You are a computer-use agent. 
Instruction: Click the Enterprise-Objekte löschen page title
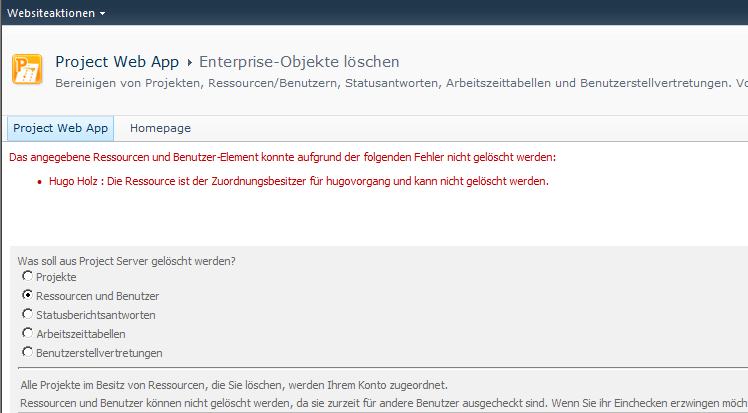click(299, 62)
